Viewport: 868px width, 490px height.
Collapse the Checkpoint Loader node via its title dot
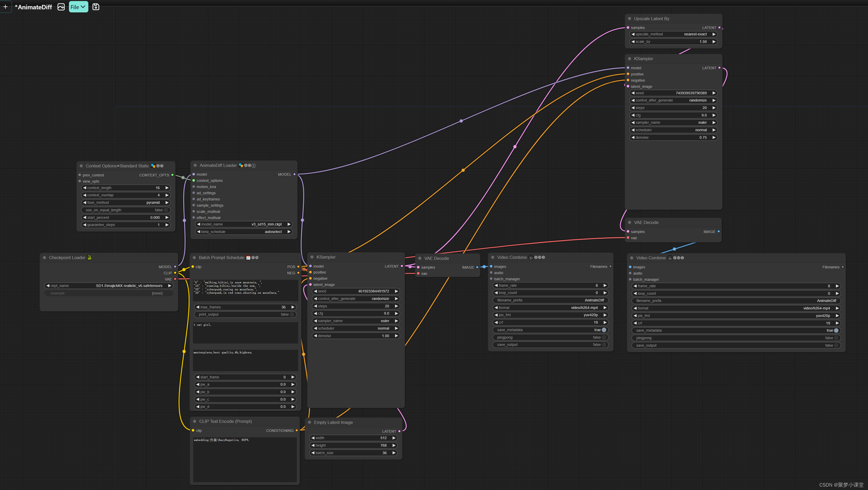tap(44, 258)
